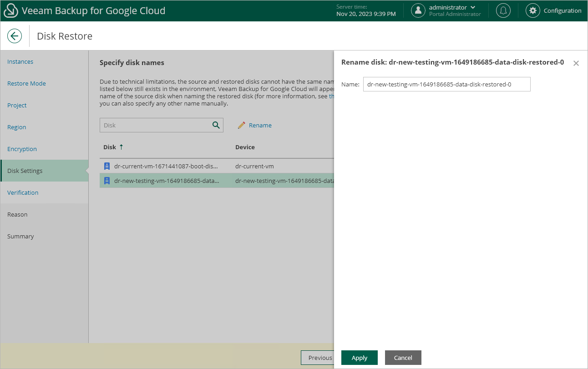This screenshot has height=369, width=588.
Task: Click the search magnifier icon
Action: pyautogui.click(x=216, y=125)
